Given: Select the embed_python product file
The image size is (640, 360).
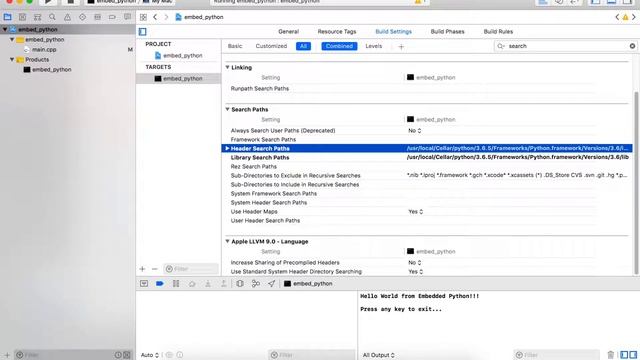Looking at the screenshot, I should [51, 69].
